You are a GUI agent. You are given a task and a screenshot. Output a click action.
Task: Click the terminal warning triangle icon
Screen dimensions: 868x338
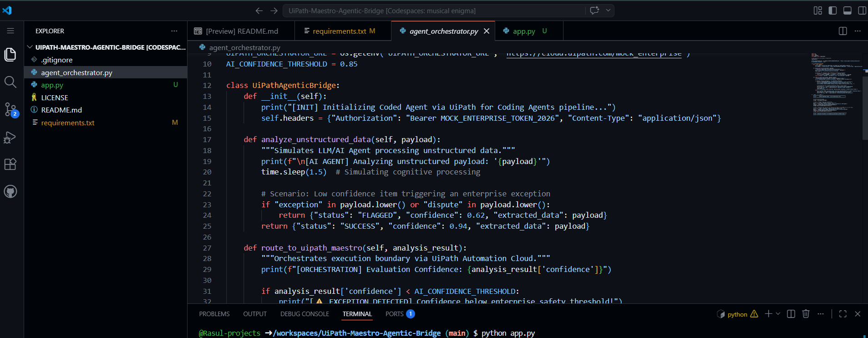click(754, 314)
